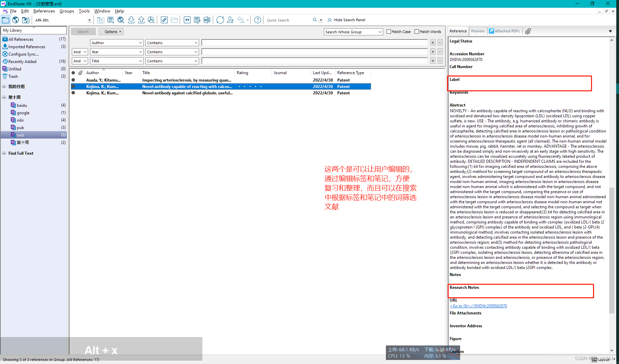Select All References in library

point(21,39)
